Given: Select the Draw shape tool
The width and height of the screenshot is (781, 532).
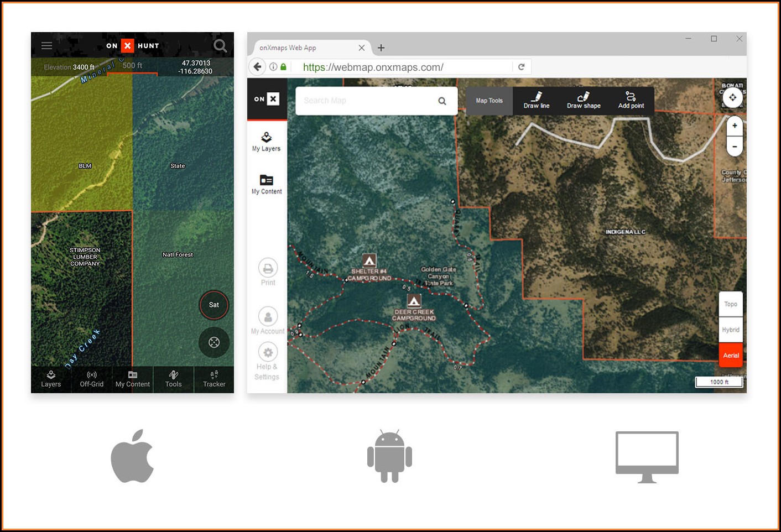Looking at the screenshot, I should 584,101.
